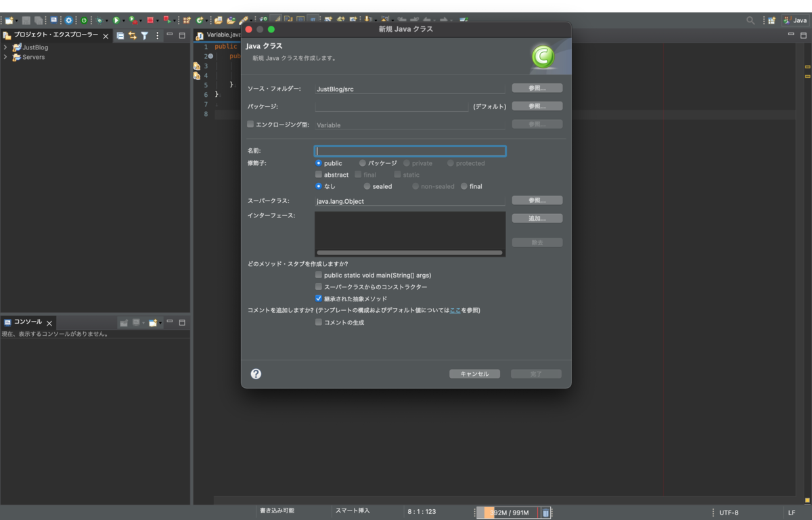Screen dimensions: 812x520
Task: Open the dropdown arrow beside New Console icon
Action: 160,324
